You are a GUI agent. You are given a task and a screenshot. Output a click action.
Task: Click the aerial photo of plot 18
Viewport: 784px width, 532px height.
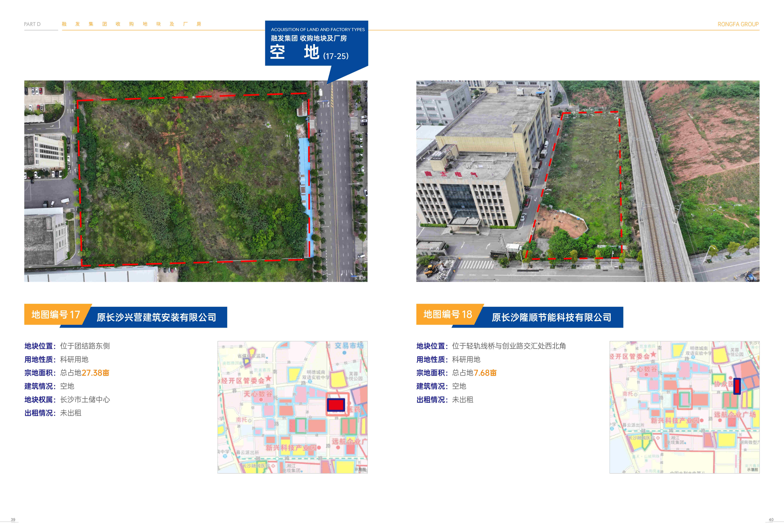[588, 181]
